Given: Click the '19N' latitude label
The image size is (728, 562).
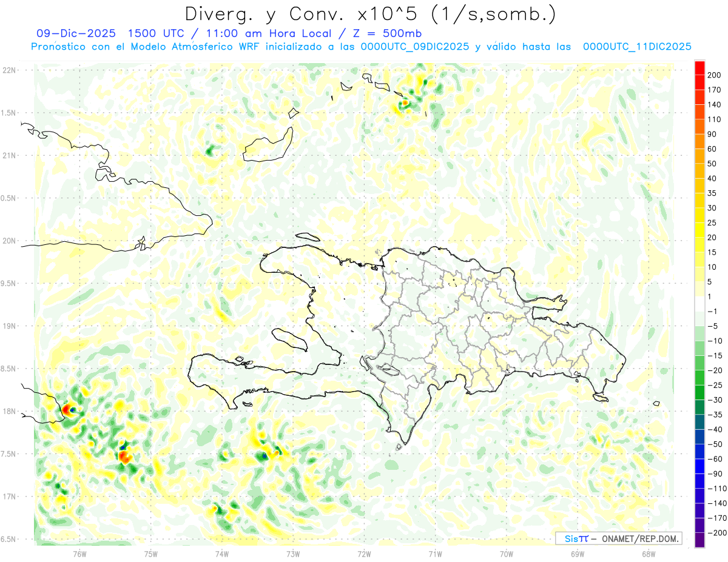Looking at the screenshot, I should click(9, 326).
